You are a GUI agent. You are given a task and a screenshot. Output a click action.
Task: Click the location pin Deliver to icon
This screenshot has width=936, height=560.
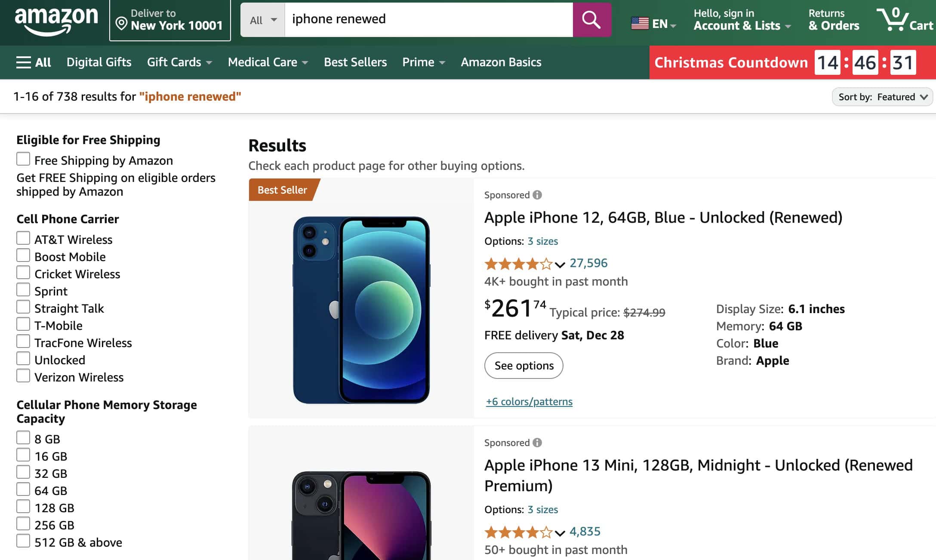pos(122,24)
